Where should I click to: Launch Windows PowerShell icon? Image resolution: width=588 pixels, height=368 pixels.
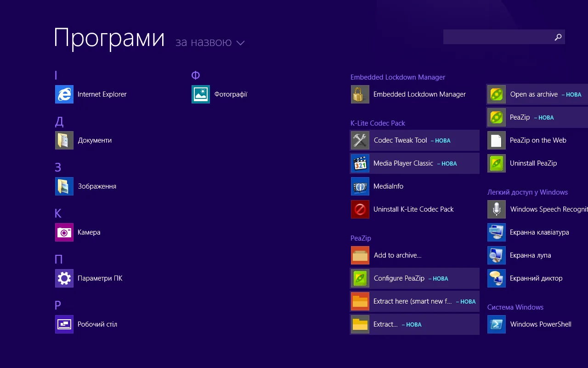click(497, 324)
